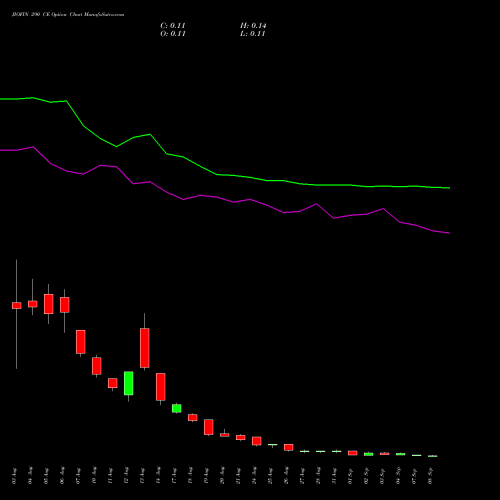The height and width of the screenshot is (500, 500).
Task: Click the 12 Aug date label
Action: coord(127,476)
